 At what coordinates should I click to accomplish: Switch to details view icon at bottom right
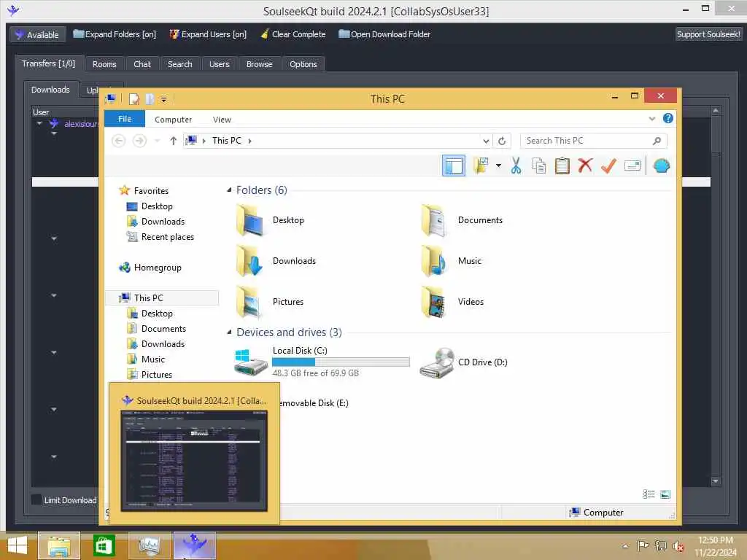[649, 494]
